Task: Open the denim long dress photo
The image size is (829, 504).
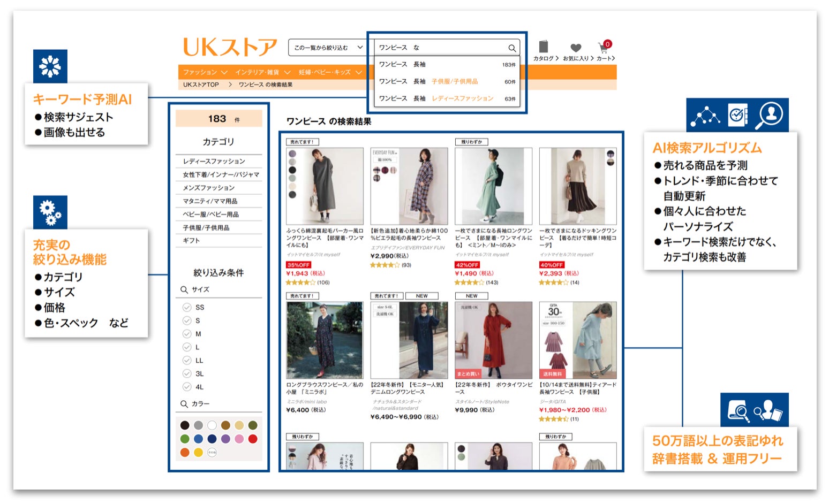Action: [409, 340]
